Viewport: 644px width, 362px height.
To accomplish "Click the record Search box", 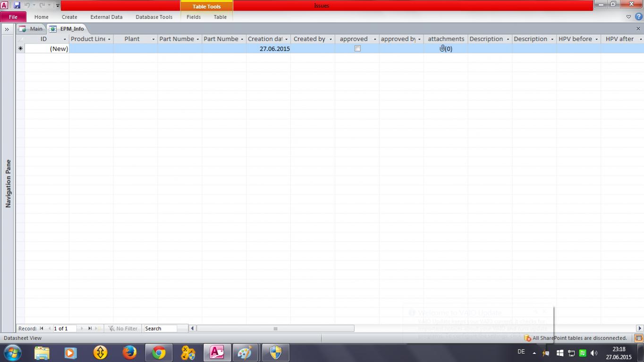I will [x=161, y=328].
